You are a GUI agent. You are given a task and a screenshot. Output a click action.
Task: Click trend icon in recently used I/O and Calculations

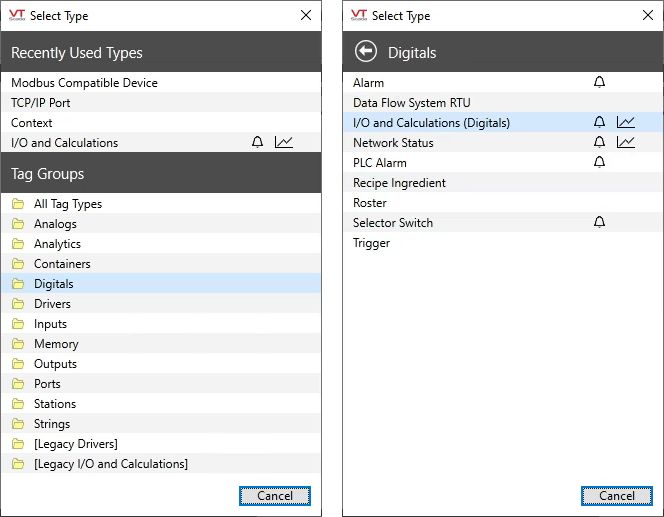(x=284, y=142)
